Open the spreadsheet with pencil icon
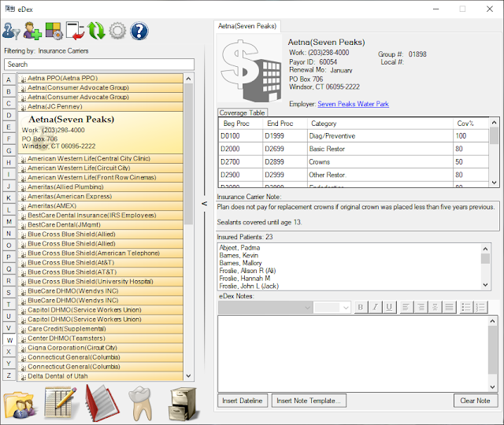This screenshot has height=425, width=504. point(61,404)
